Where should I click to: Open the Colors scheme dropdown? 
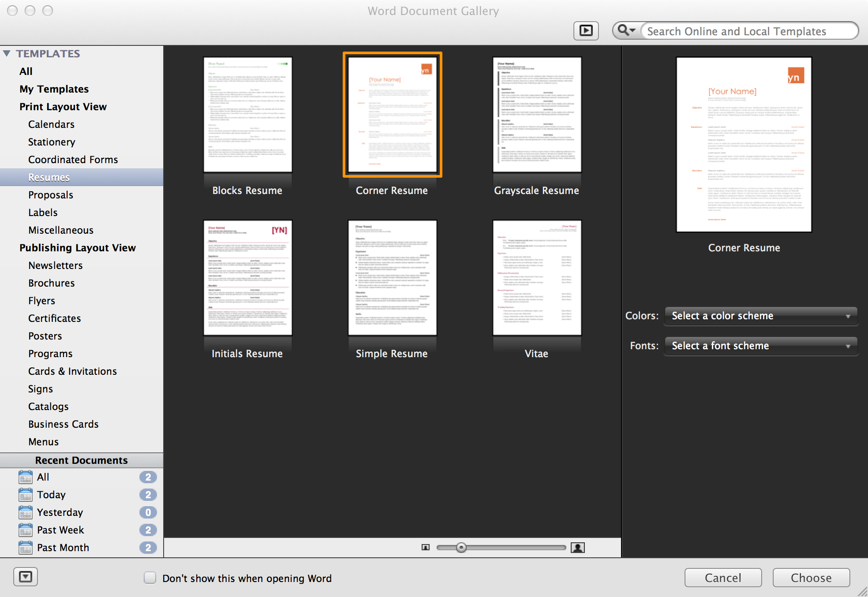[761, 316]
